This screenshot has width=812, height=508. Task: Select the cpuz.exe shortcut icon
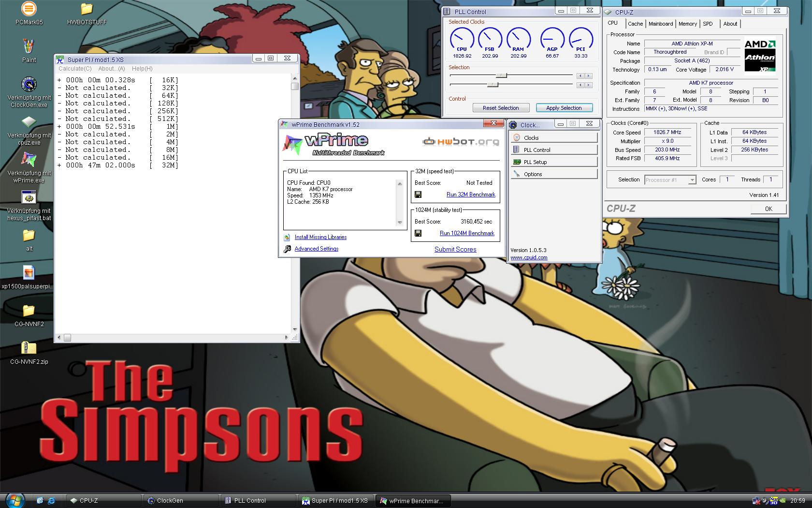click(29, 122)
